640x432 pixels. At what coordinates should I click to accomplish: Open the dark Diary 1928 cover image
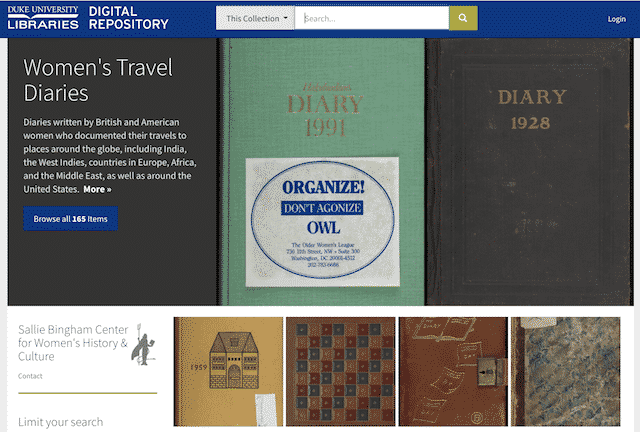pyautogui.click(x=529, y=171)
